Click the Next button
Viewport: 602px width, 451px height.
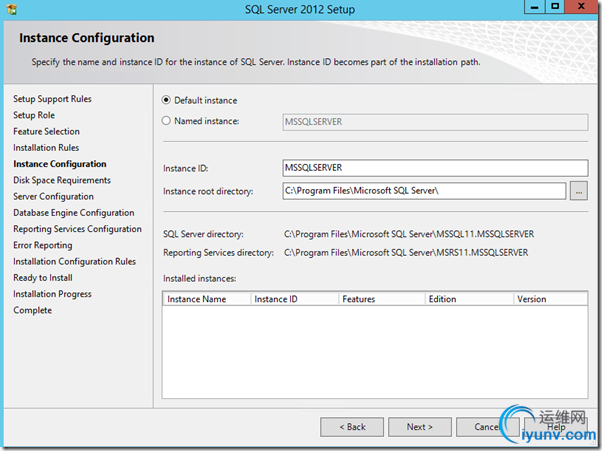click(x=419, y=427)
